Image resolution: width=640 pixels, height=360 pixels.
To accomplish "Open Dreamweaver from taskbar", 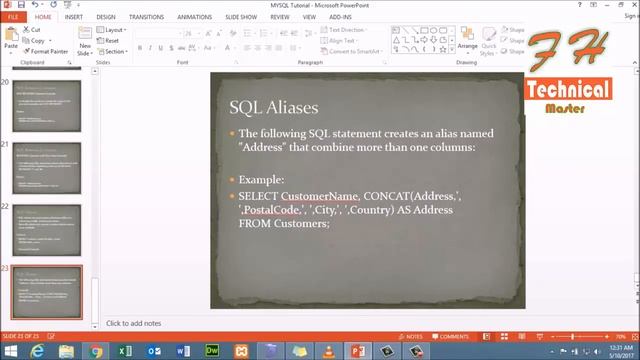I will 212,351.
